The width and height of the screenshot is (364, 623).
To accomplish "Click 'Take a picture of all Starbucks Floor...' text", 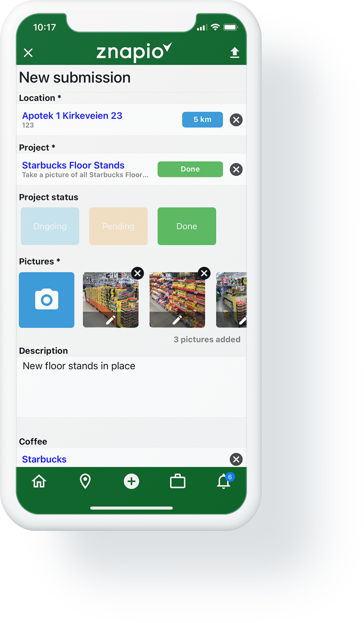I will (85, 175).
